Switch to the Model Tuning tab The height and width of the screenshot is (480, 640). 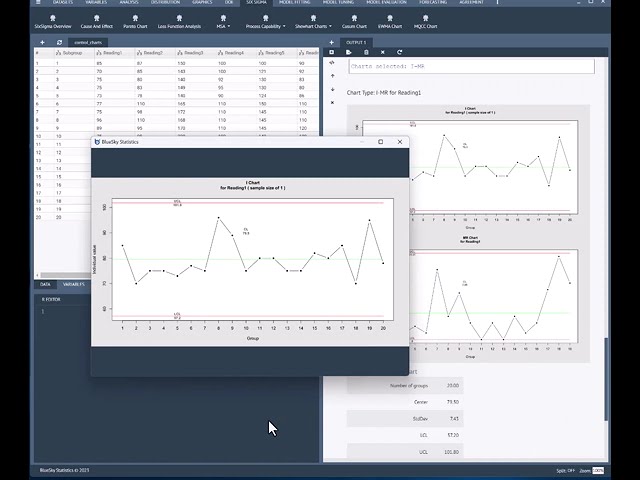[x=338, y=2]
